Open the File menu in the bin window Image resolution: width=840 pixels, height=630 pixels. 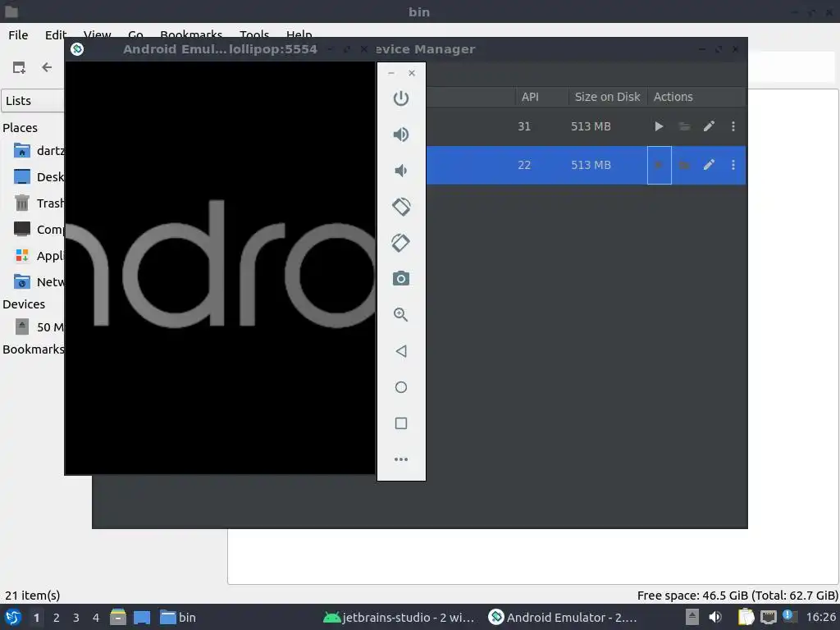click(18, 34)
